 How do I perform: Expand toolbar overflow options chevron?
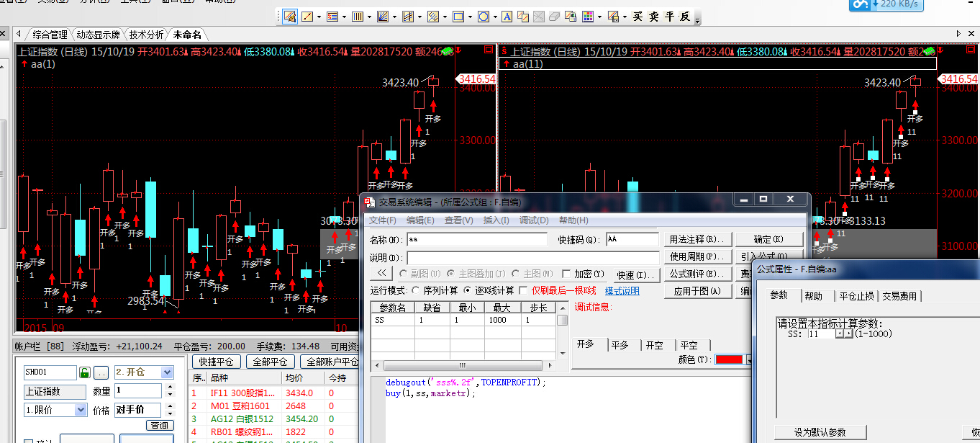point(698,19)
